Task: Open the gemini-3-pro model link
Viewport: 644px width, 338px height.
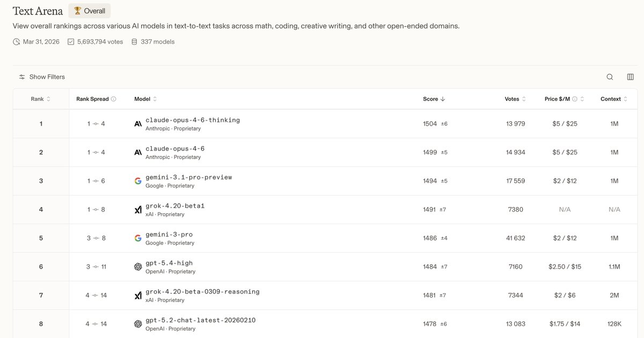Action: point(169,234)
